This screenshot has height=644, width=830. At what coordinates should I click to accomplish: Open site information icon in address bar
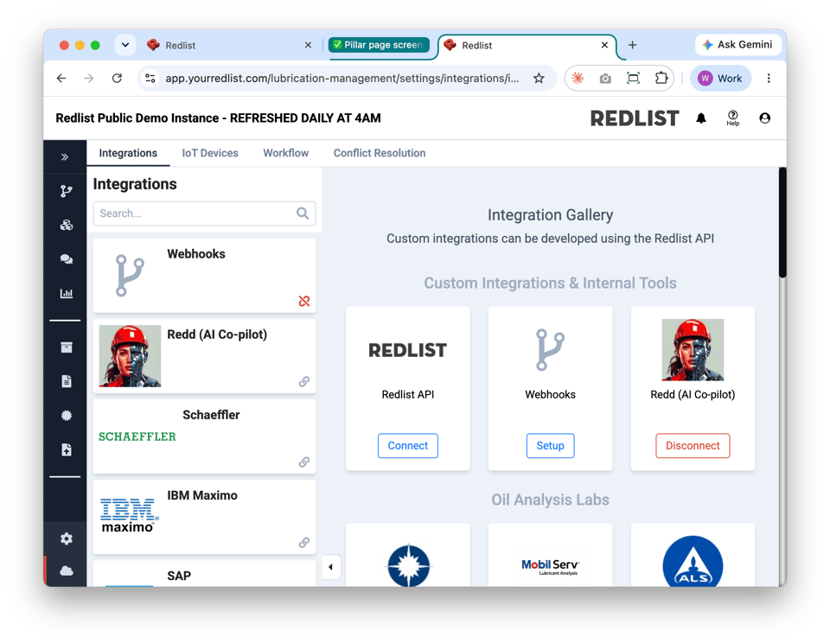pos(150,79)
